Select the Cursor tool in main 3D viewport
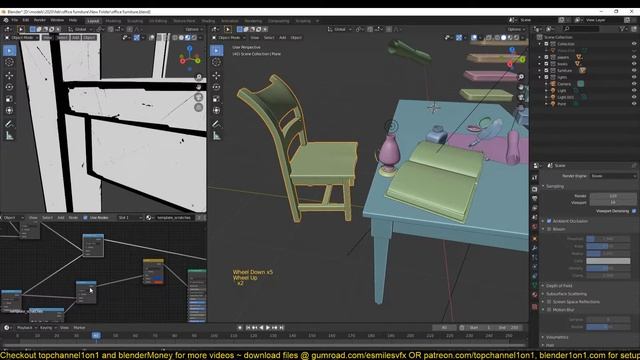Screen dimensions: 640x360 pos(216,62)
